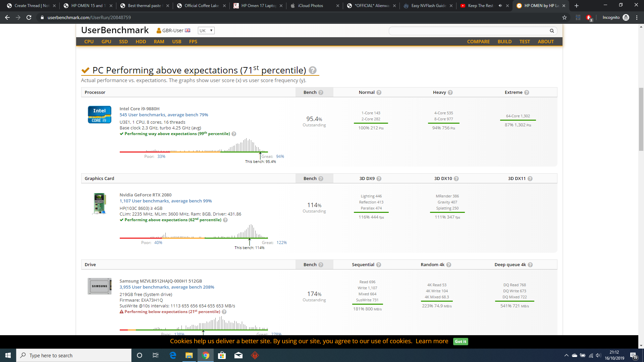Screen dimensions: 644x362
Task: Open Chrome menu with three dots
Action: pyautogui.click(x=637, y=17)
